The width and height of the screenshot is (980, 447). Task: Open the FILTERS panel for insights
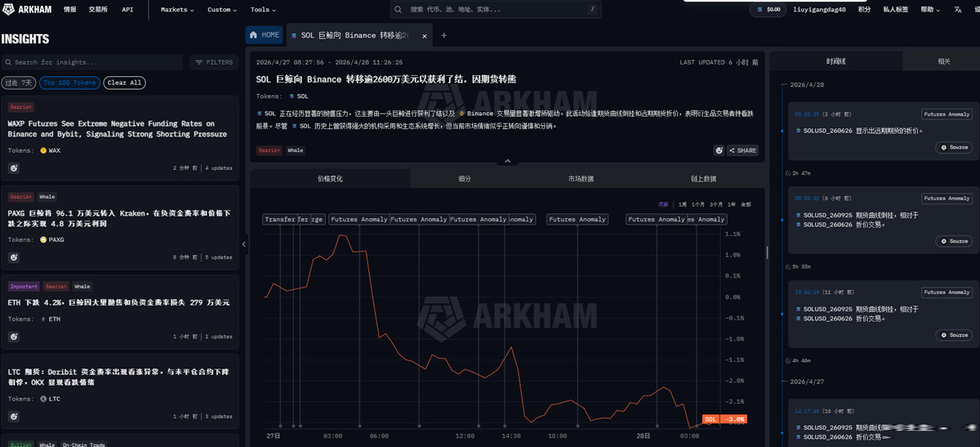coord(214,62)
